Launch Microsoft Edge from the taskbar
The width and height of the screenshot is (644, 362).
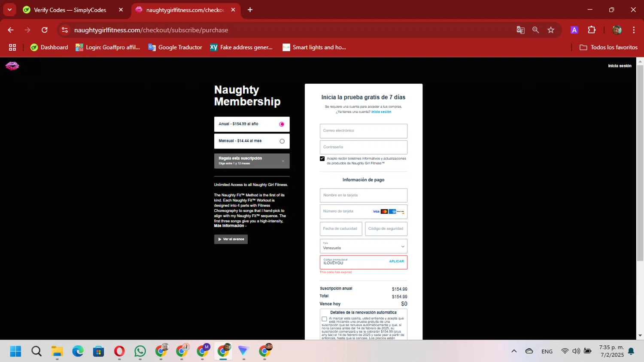78,351
